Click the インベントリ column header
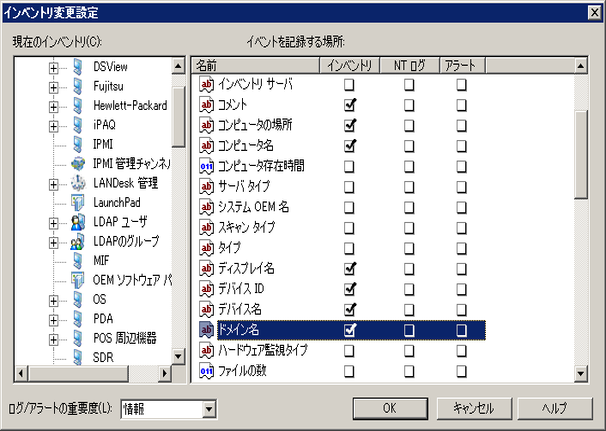The height and width of the screenshot is (431, 606). (x=350, y=66)
